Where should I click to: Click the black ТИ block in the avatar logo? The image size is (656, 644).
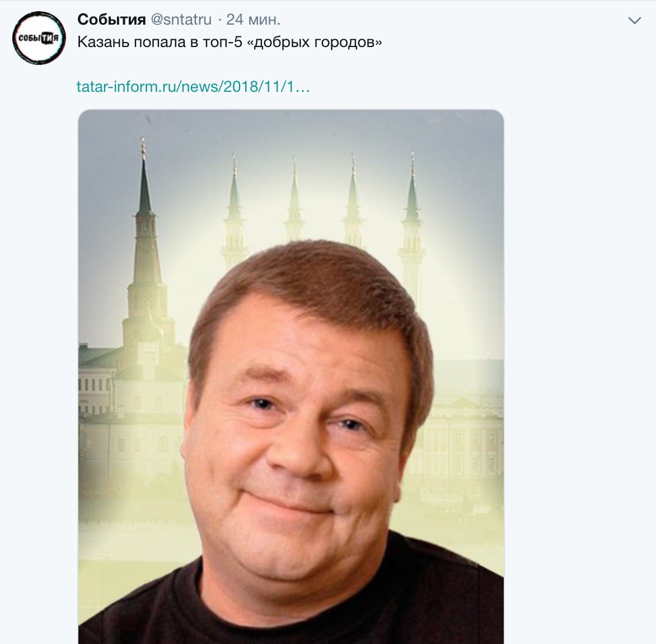tap(46, 38)
